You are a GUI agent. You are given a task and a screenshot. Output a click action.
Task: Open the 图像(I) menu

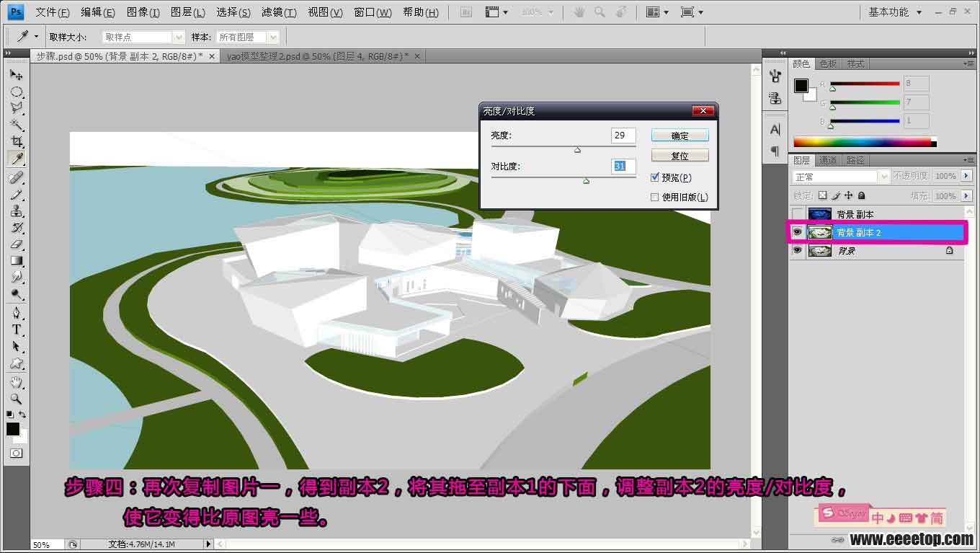pos(143,12)
